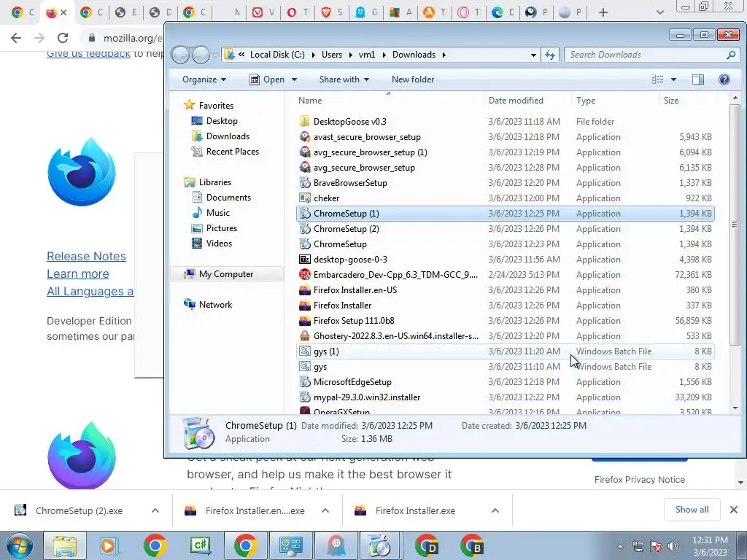Open the Videos library
747x560 pixels.
coord(219,243)
